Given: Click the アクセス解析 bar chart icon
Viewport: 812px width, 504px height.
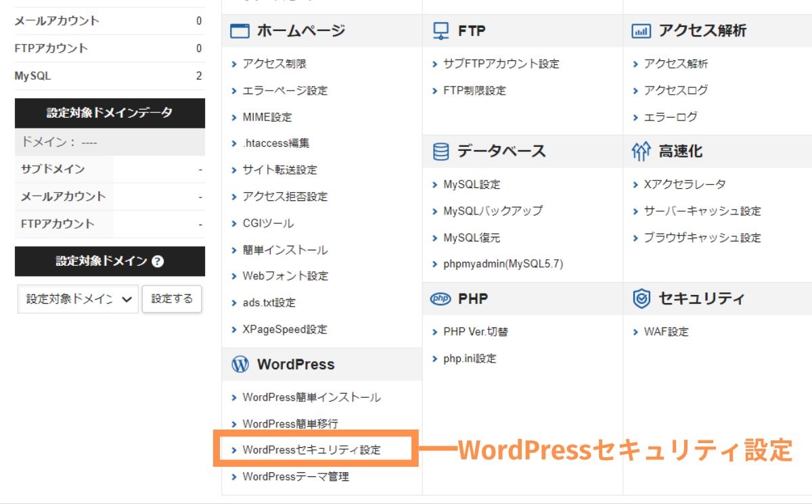Looking at the screenshot, I should (x=641, y=31).
